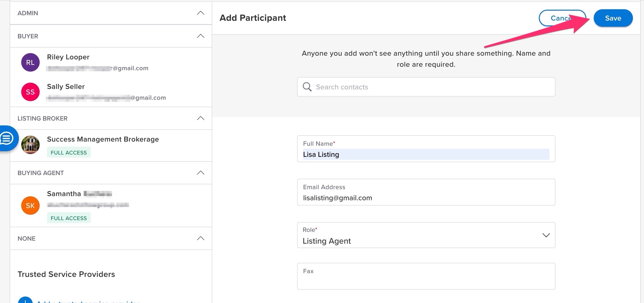Click the SS avatar for Sally Seller

[x=30, y=92]
